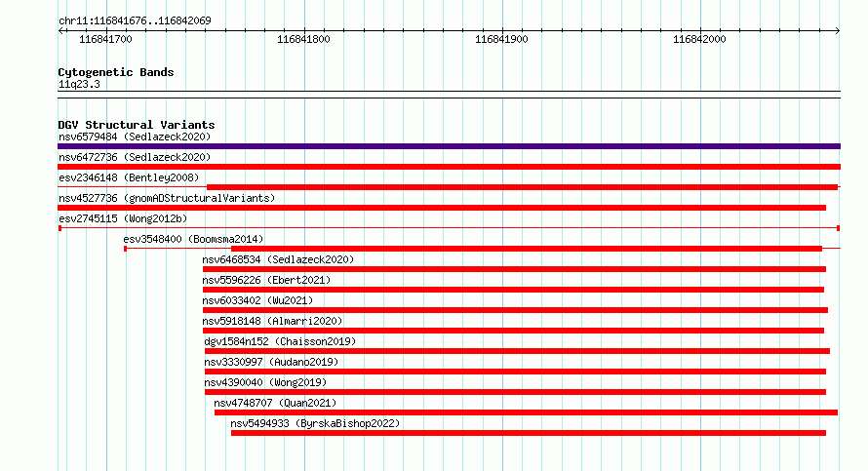Screen dimensions: 868x471
Task: Click the red esv3548400 variant bar
Action: click(527, 249)
